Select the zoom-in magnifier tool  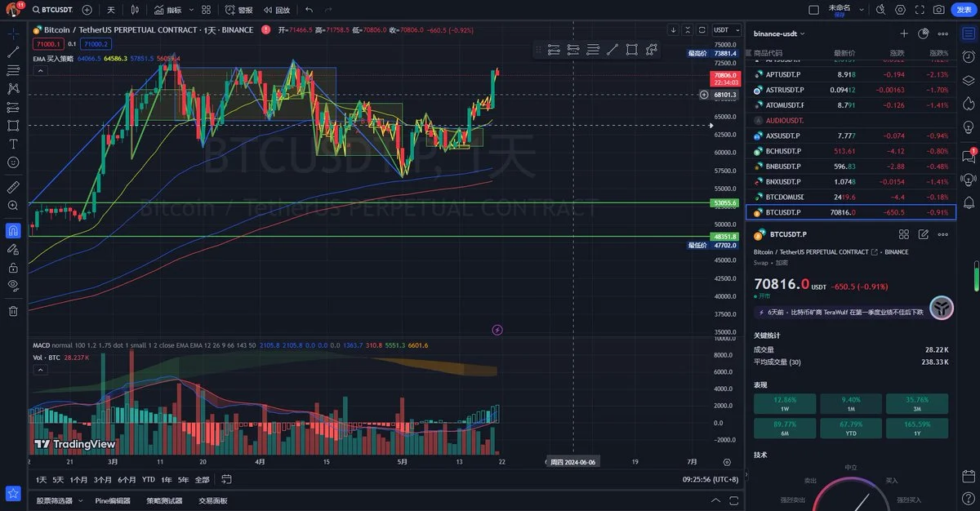(13, 205)
